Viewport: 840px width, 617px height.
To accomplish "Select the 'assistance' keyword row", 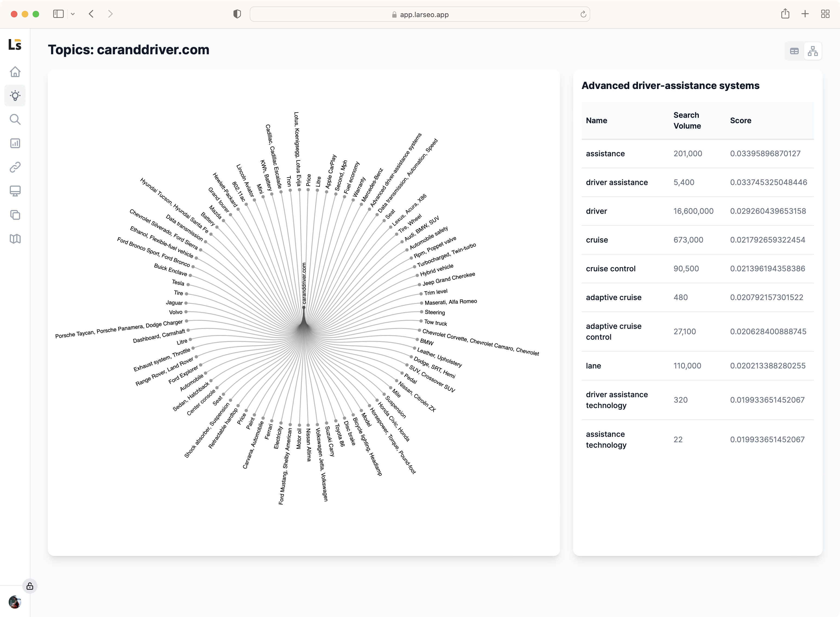I will click(698, 154).
